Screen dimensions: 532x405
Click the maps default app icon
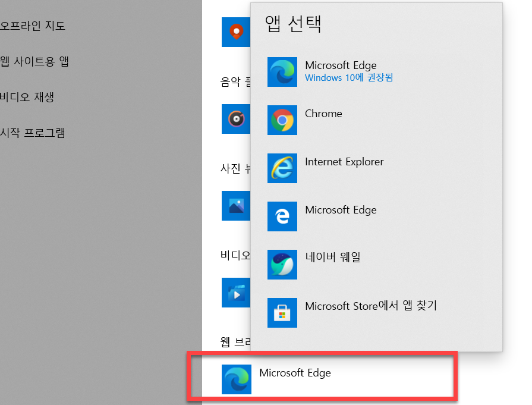236,32
